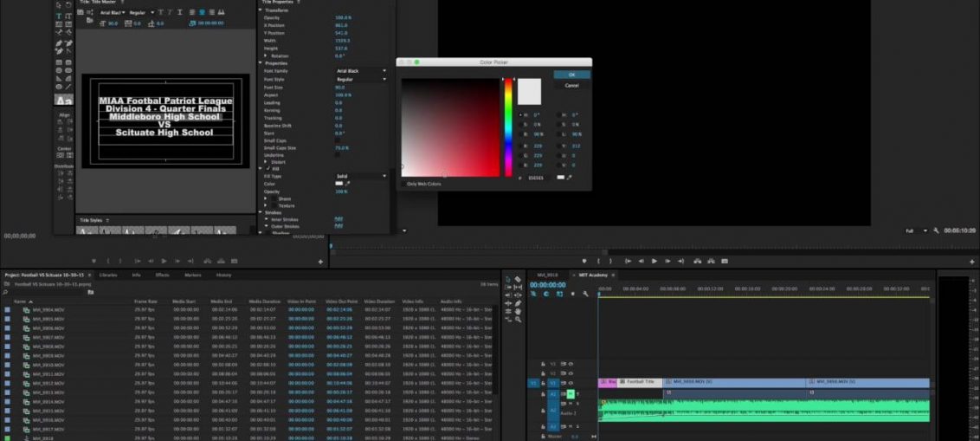This screenshot has width=980, height=441.
Task: Add an outer stroke via Add link
Action: click(x=338, y=226)
